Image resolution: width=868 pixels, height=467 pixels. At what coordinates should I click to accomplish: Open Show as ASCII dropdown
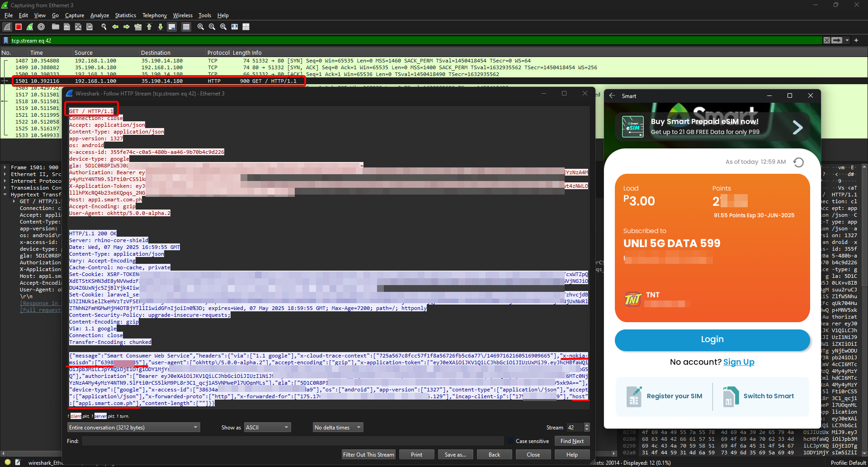(267, 427)
